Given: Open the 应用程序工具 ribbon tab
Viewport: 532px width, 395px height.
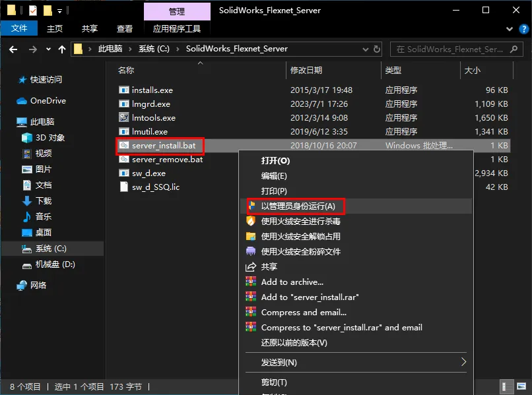Looking at the screenshot, I should coord(177,29).
